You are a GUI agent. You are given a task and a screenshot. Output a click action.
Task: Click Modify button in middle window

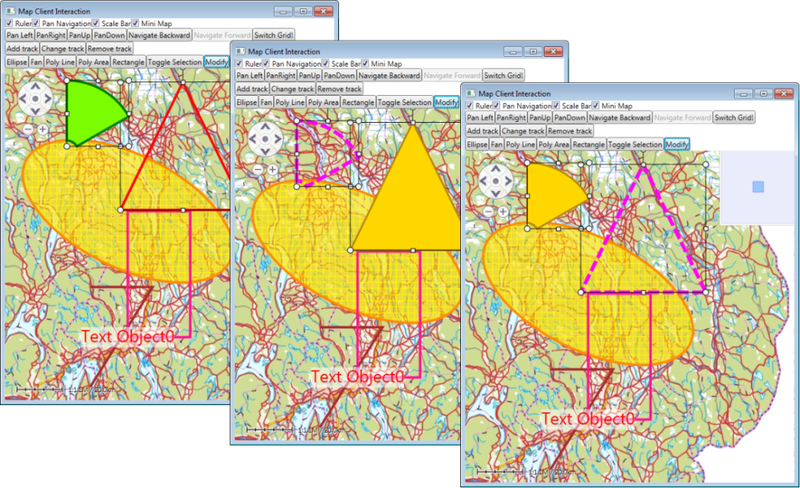(446, 102)
